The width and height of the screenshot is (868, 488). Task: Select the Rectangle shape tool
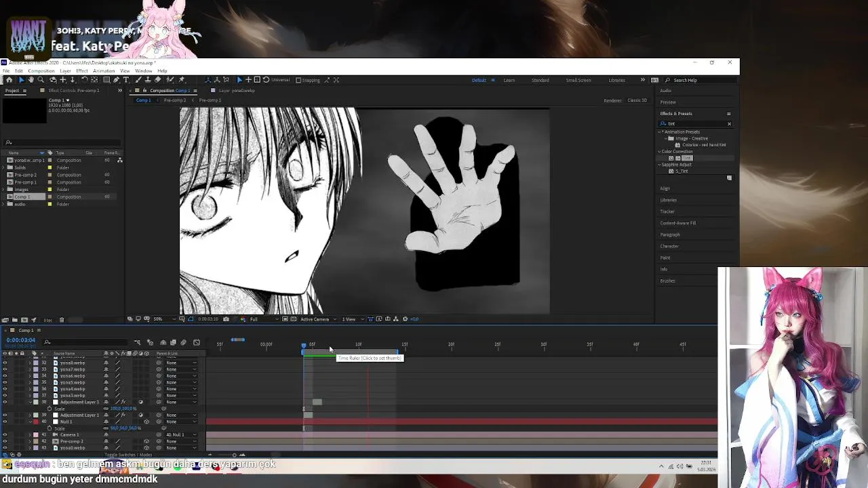coord(106,80)
